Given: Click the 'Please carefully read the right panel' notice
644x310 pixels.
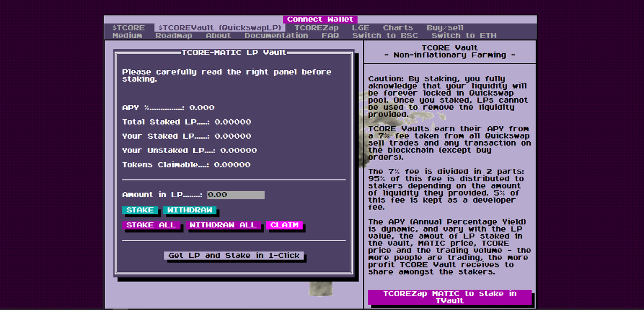Looking at the screenshot, I should click(227, 75).
